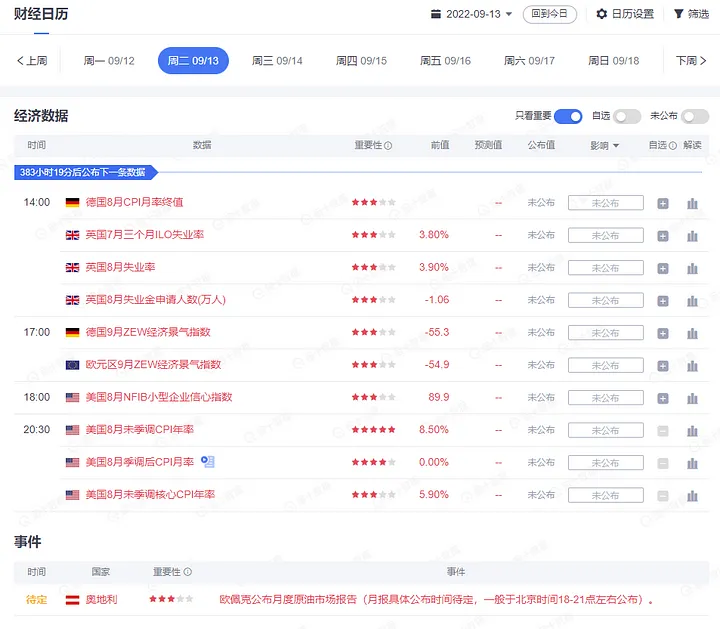Enable the 自选 toggle switch

point(627,116)
